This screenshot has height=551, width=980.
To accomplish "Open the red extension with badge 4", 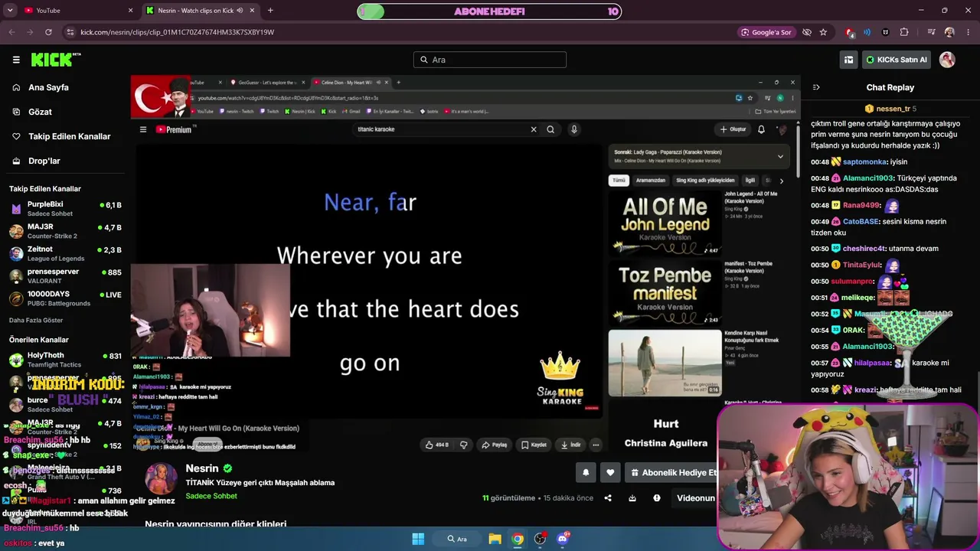I will (x=850, y=32).
